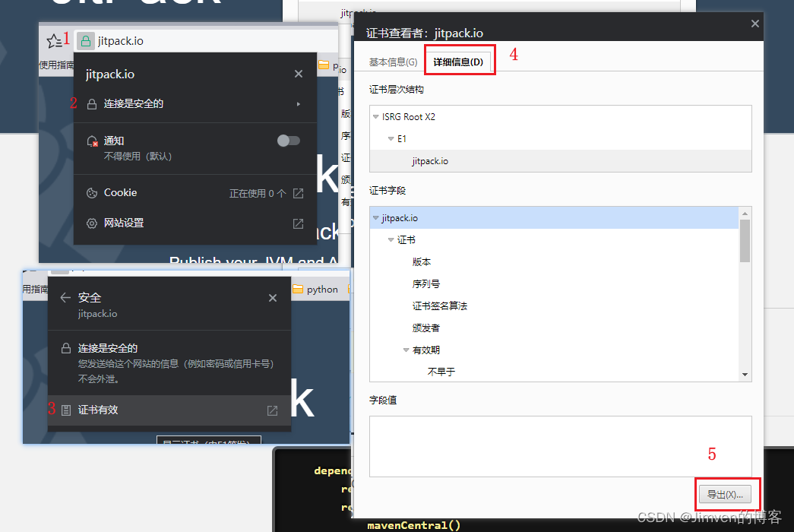
Task: Collapse the 证书 field node
Action: (x=391, y=239)
